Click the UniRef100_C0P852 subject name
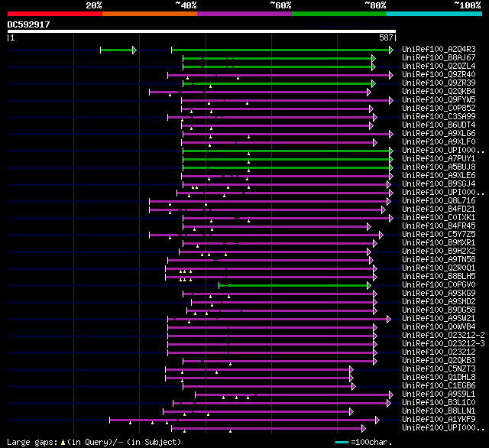Viewport: 489px width, 448px height. pos(439,109)
